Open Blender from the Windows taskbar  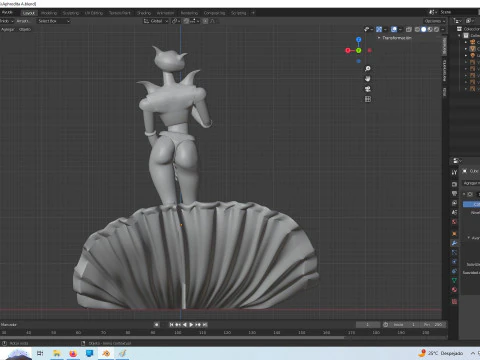pyautogui.click(x=106, y=353)
